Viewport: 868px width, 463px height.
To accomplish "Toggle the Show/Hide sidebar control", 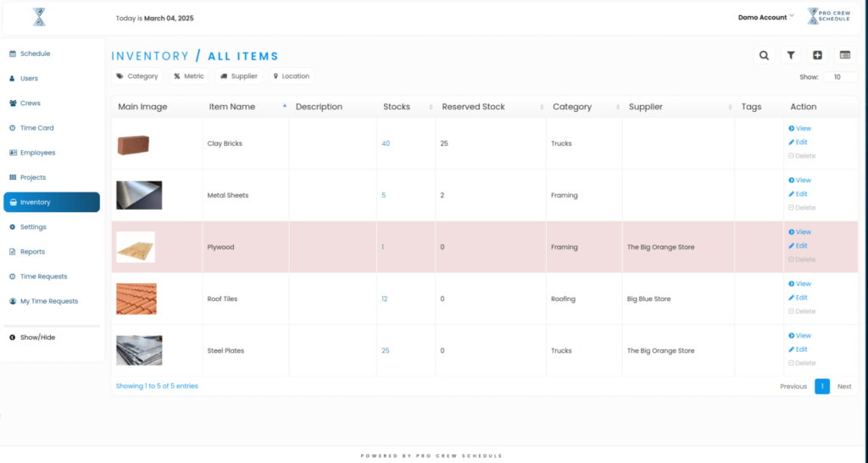I will (37, 337).
